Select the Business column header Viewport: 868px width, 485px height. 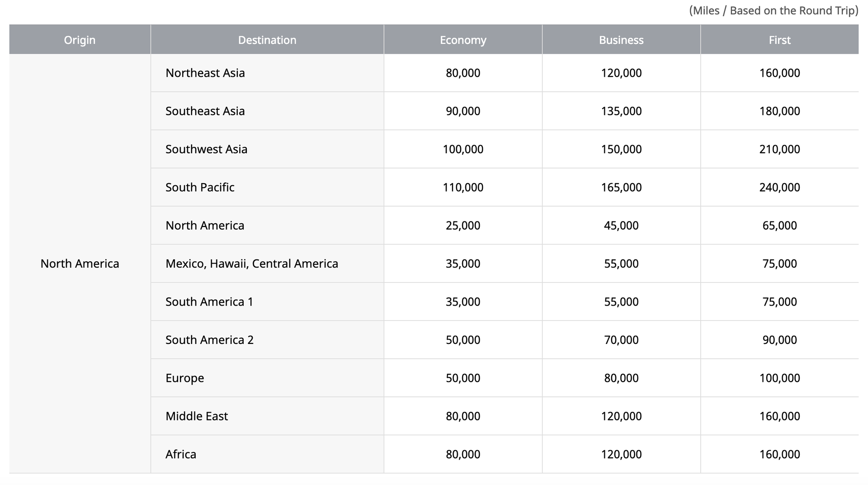pyautogui.click(x=621, y=40)
